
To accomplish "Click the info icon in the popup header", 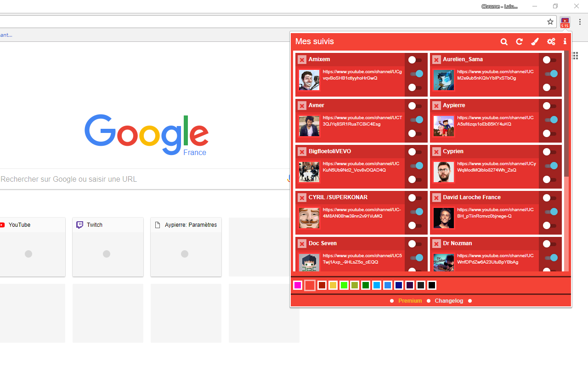I will pyautogui.click(x=565, y=41).
